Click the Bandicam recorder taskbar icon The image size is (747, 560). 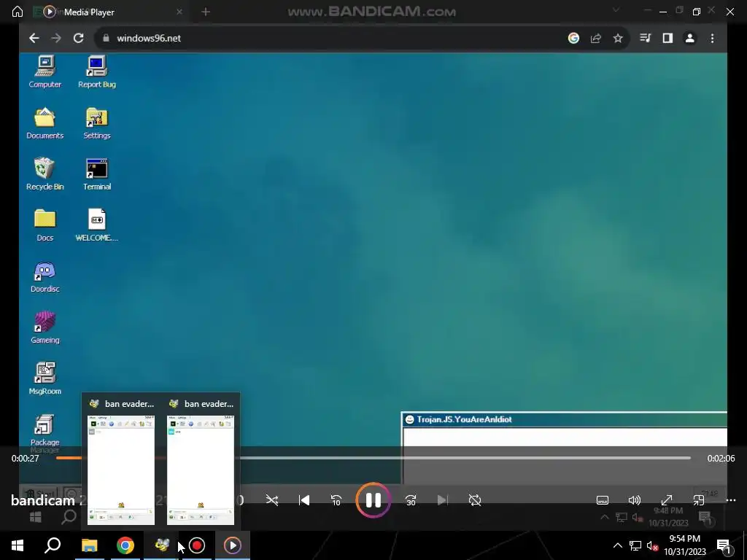197,545
